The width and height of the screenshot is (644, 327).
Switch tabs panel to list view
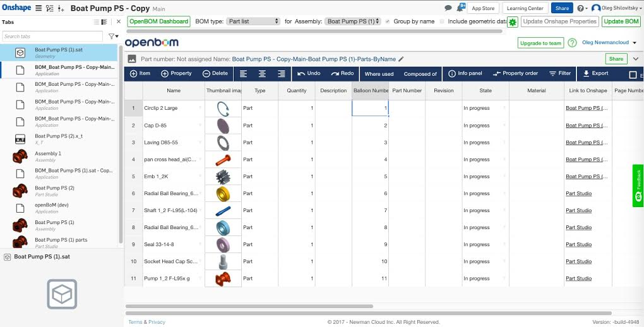pyautogui.click(x=97, y=21)
